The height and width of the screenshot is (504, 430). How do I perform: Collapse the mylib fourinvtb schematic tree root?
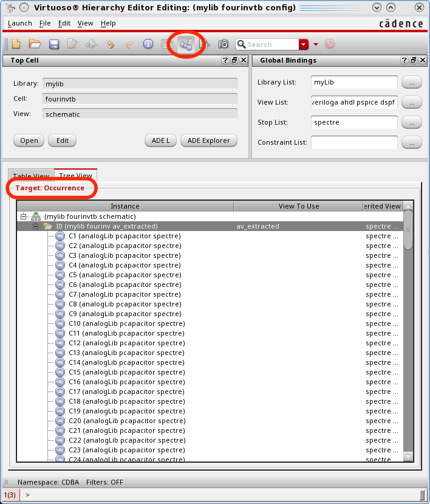click(24, 216)
